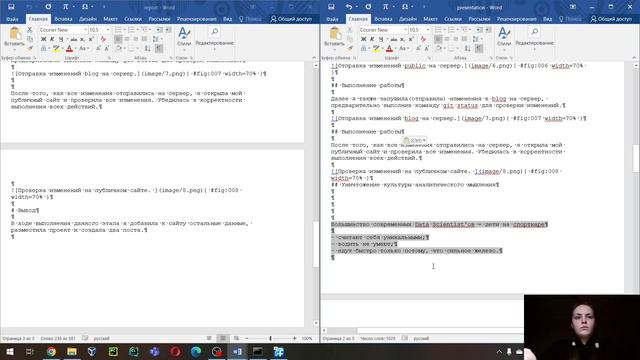Pick yellow text highlight color in report window
The width and height of the screenshot is (640, 360).
click(56, 49)
